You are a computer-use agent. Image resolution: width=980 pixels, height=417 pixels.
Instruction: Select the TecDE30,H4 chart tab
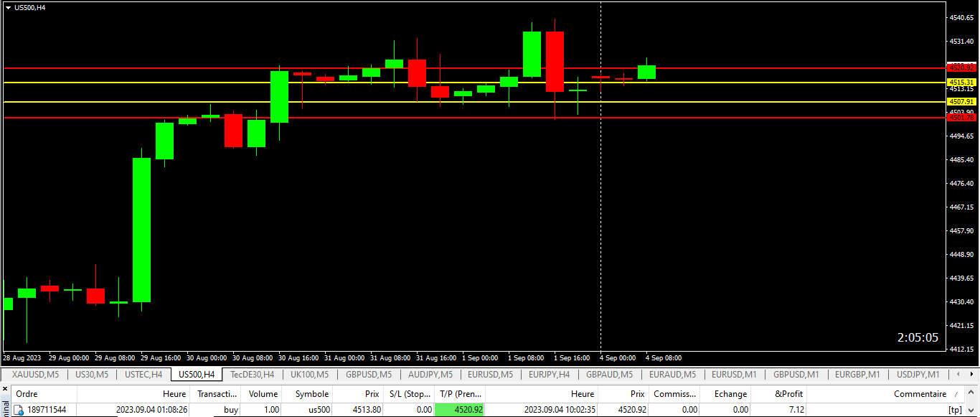[252, 375]
